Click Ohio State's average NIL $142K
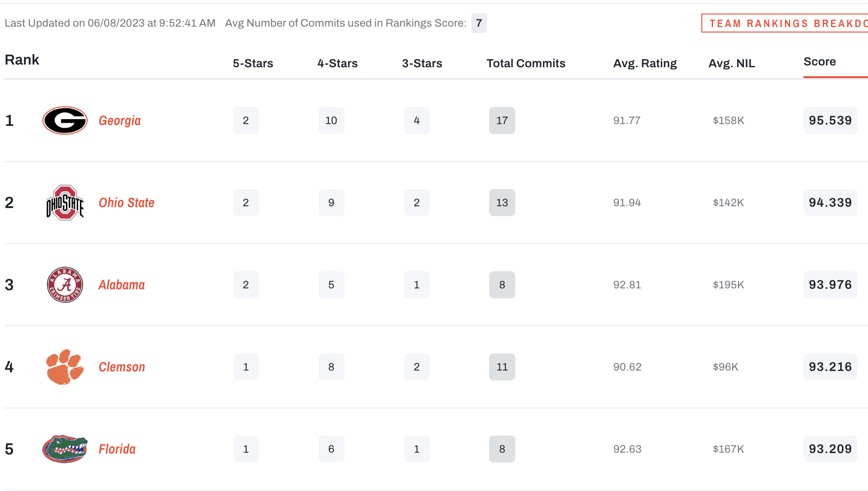The width and height of the screenshot is (868, 491). pos(728,203)
